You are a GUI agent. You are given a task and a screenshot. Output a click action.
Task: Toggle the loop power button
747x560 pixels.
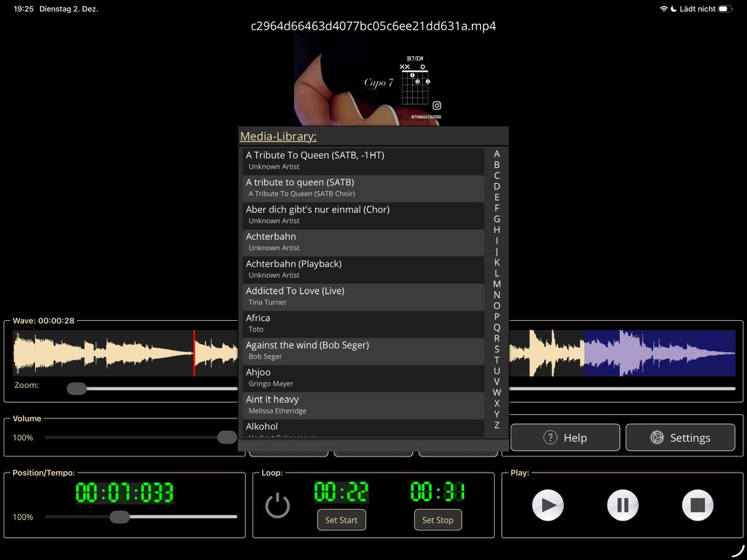(277, 505)
